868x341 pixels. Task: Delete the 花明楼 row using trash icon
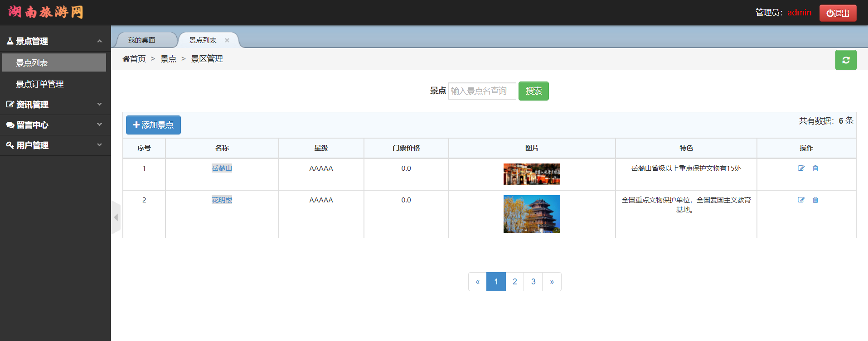815,200
